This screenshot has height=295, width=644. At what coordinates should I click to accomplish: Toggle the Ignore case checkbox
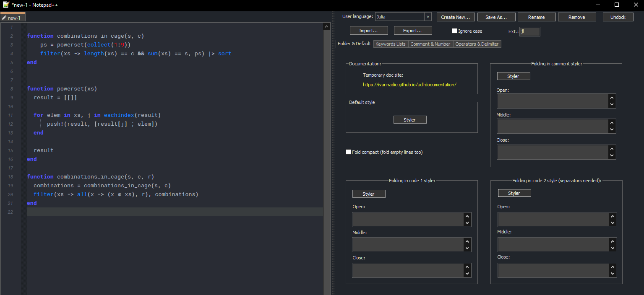point(454,31)
